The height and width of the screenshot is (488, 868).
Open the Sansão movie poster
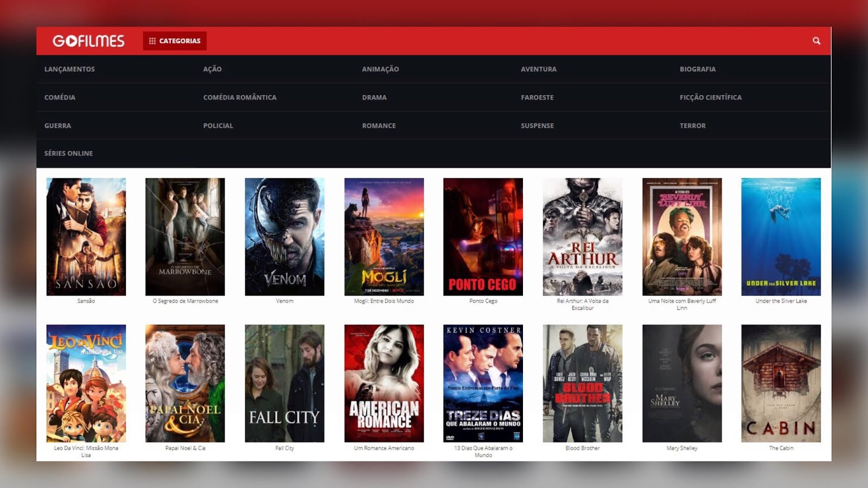[x=86, y=237]
